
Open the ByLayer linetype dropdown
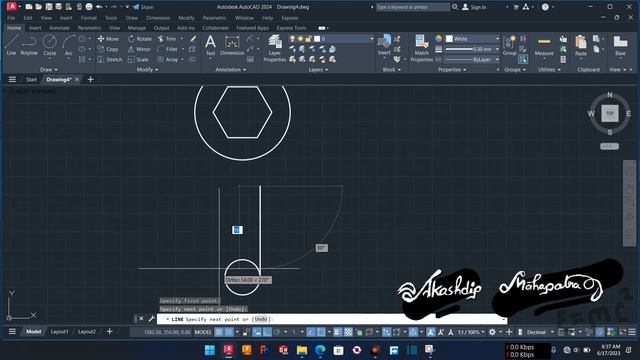(x=472, y=60)
